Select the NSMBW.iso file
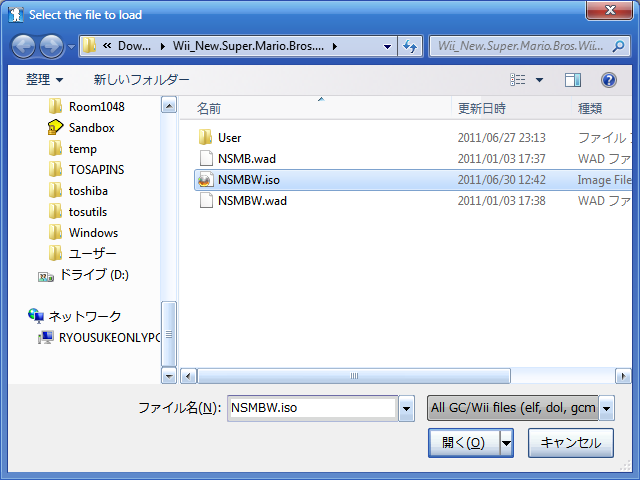Screen dimensions: 640x480 tap(413, 180)
